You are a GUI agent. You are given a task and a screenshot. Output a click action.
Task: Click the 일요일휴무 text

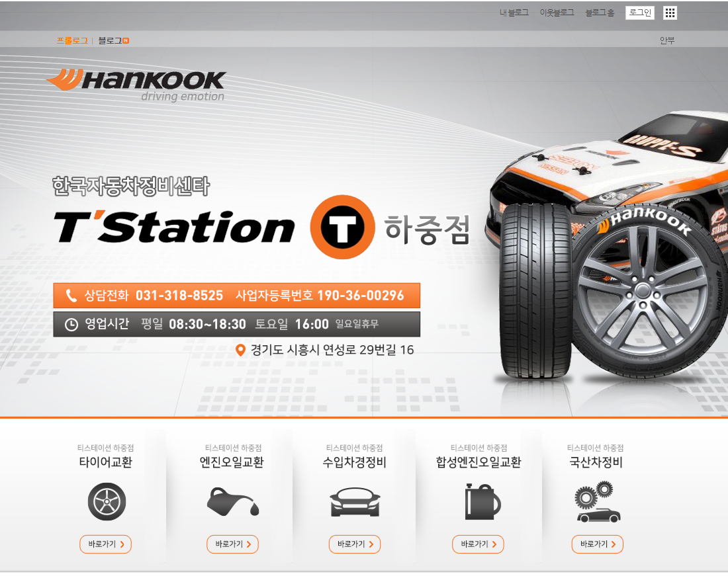(357, 324)
